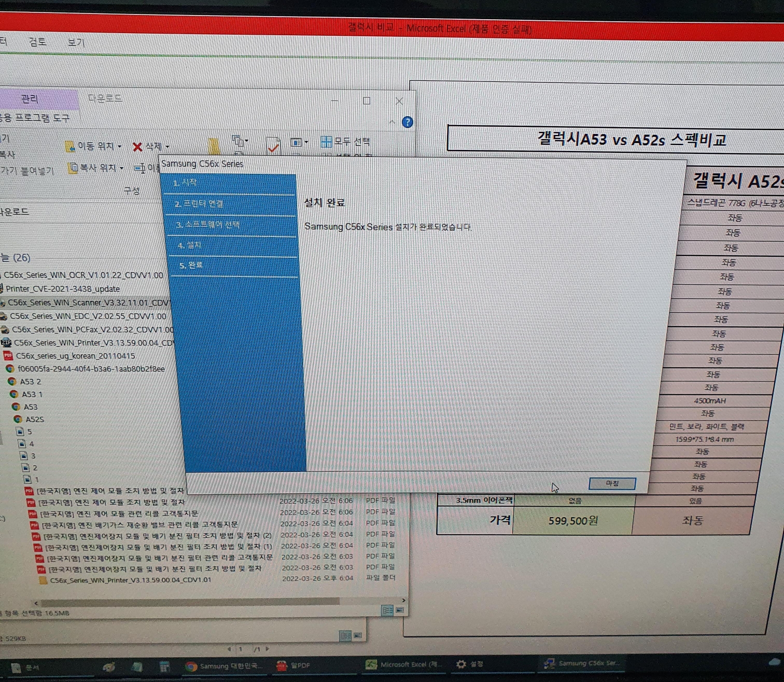Open the 'open with' dropdown icon in ribbon

pyautogui.click(x=299, y=142)
